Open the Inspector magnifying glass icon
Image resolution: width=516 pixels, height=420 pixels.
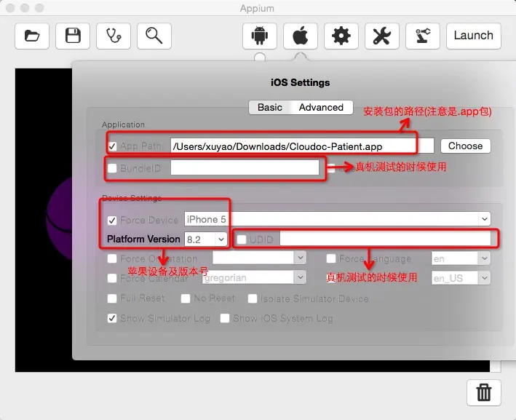click(x=154, y=36)
